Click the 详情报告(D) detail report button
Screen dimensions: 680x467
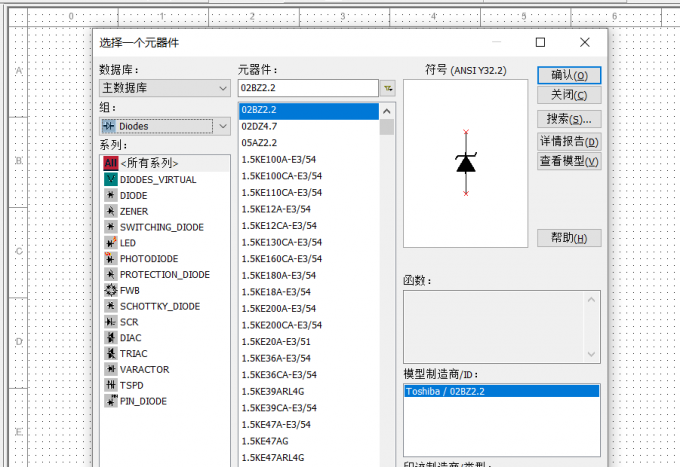(x=569, y=141)
